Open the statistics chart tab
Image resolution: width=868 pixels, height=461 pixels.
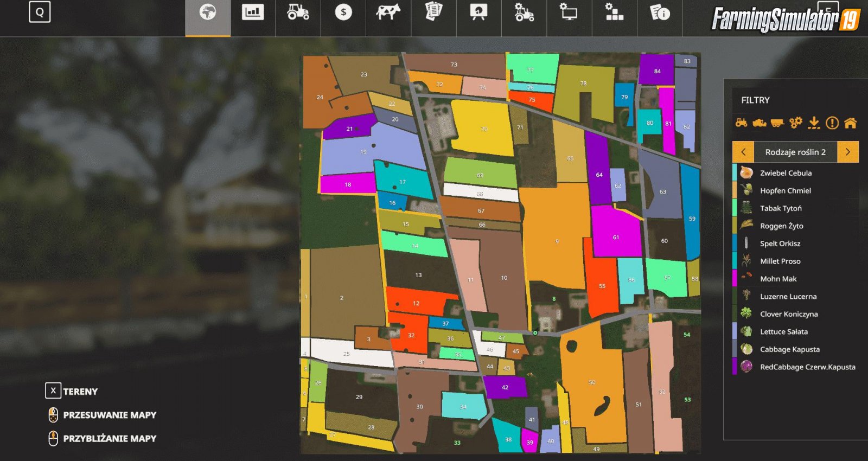pos(253,12)
